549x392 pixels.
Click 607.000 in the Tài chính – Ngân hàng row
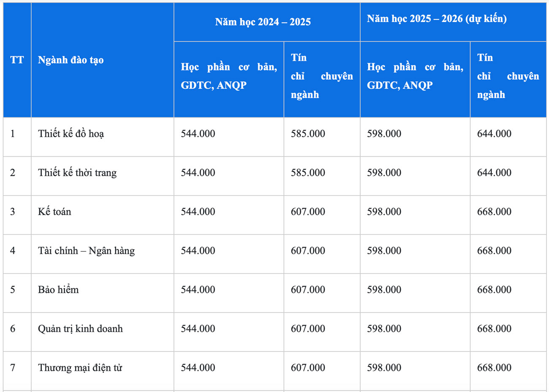pos(308,251)
